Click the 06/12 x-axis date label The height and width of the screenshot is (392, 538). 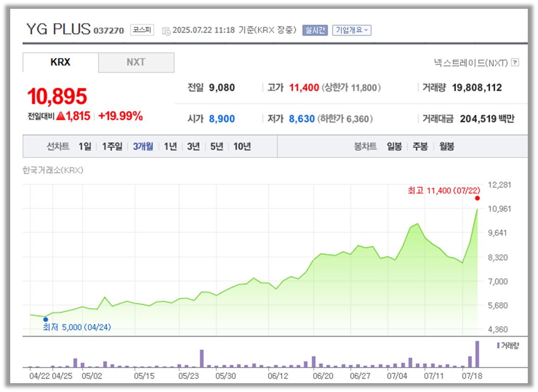(x=278, y=376)
